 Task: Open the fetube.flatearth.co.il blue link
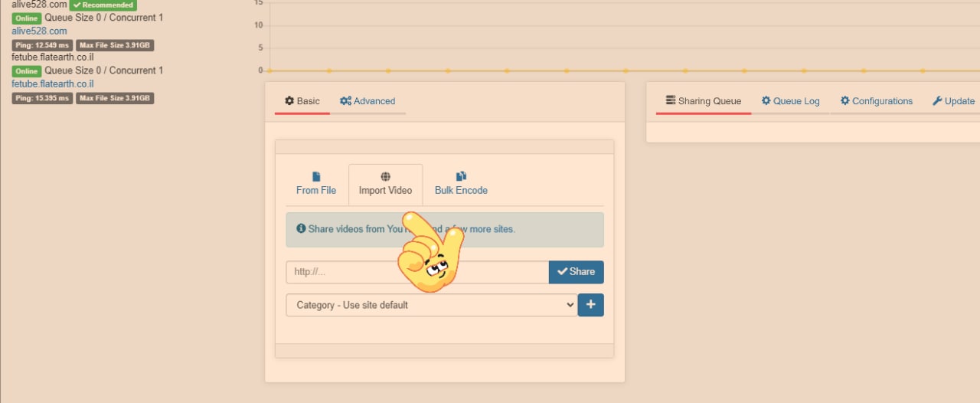click(x=52, y=84)
